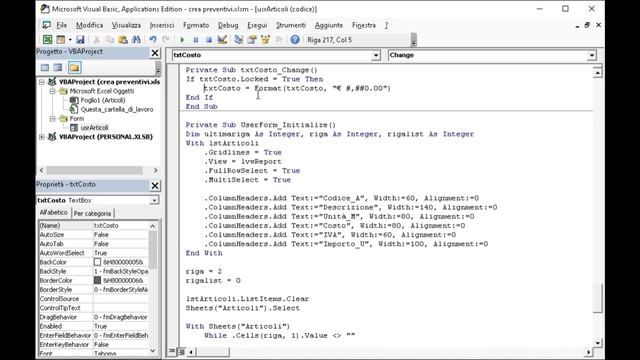Viewport: 640px width, 360px height.
Task: Open the txtCosto TextBox properties object dropdown
Action: click(154, 200)
